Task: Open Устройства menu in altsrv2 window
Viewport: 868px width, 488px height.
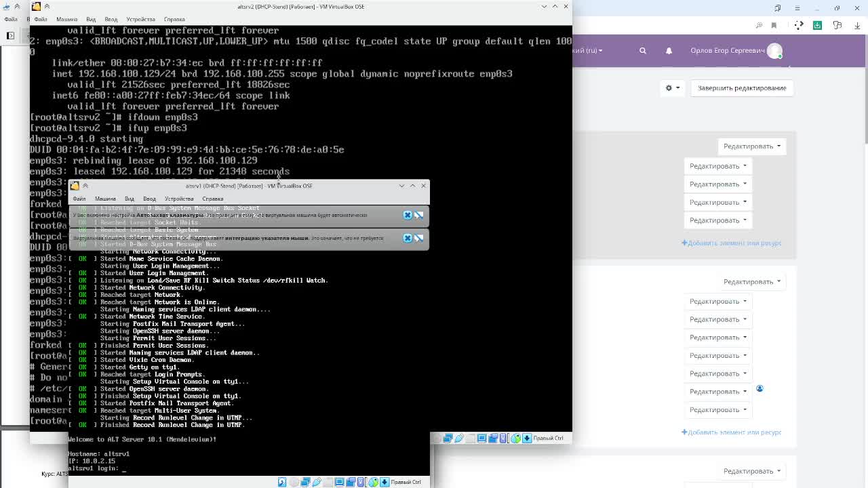Action: coord(140,19)
